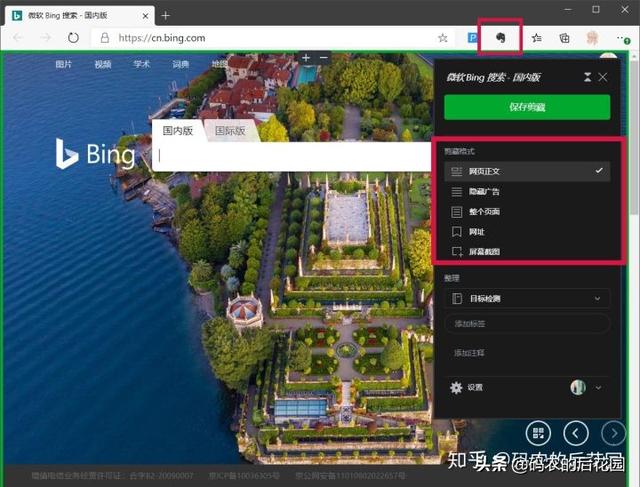640x487 pixels.
Task: Expand the account chevron beside avatar
Action: coord(598,387)
